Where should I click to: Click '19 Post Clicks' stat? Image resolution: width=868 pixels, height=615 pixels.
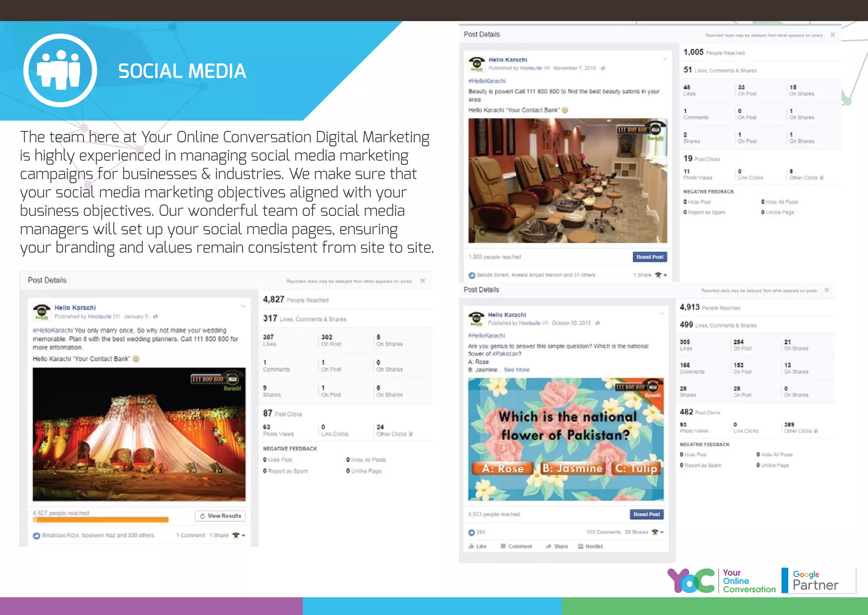701,158
